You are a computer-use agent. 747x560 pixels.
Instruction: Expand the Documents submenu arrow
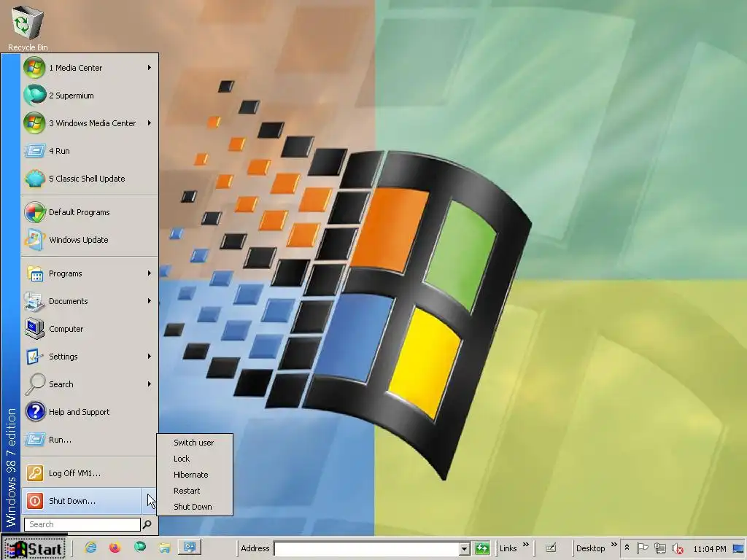149,301
